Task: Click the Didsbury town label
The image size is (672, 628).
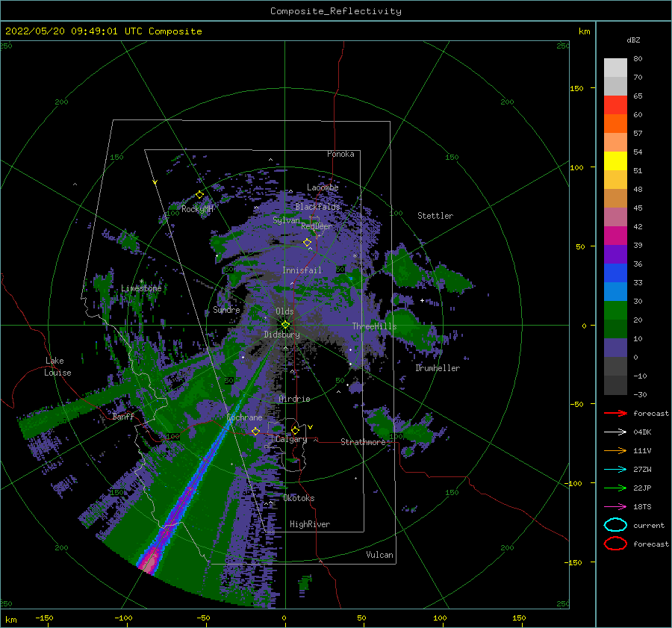Action: (x=282, y=335)
